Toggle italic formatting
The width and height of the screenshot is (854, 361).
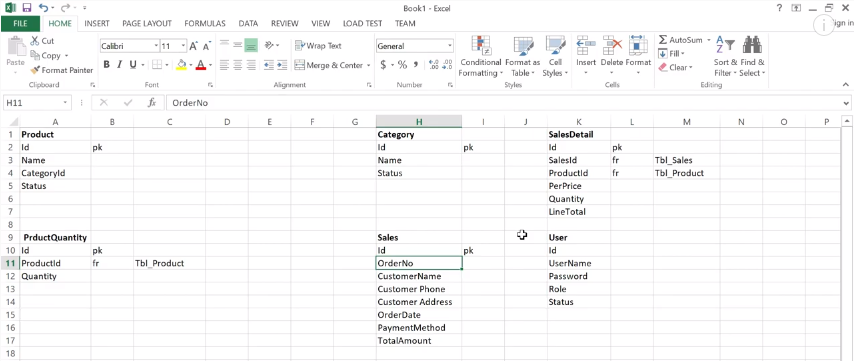tap(119, 65)
